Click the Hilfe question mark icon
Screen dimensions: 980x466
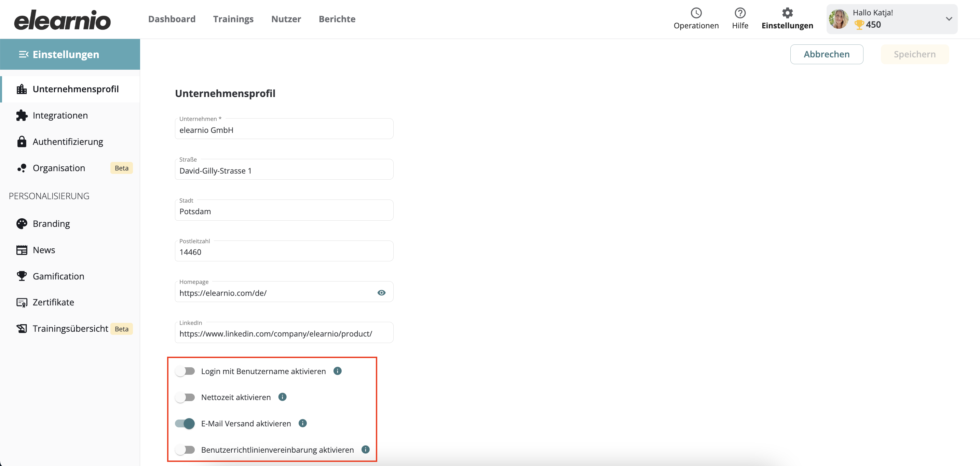[739, 13]
